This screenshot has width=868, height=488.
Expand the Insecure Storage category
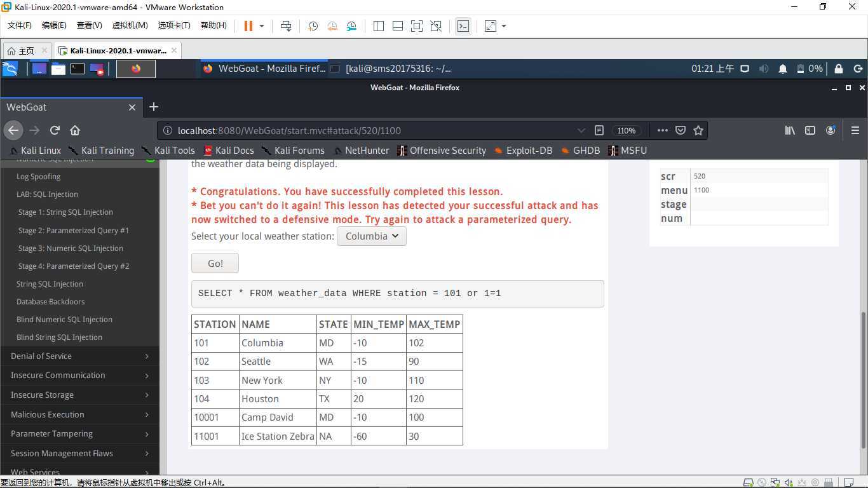79,395
